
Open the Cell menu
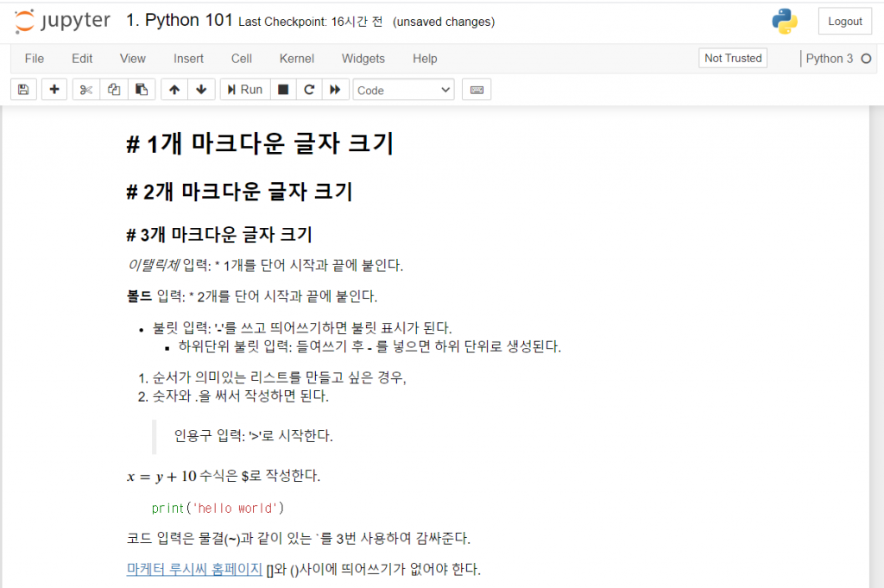[242, 59]
